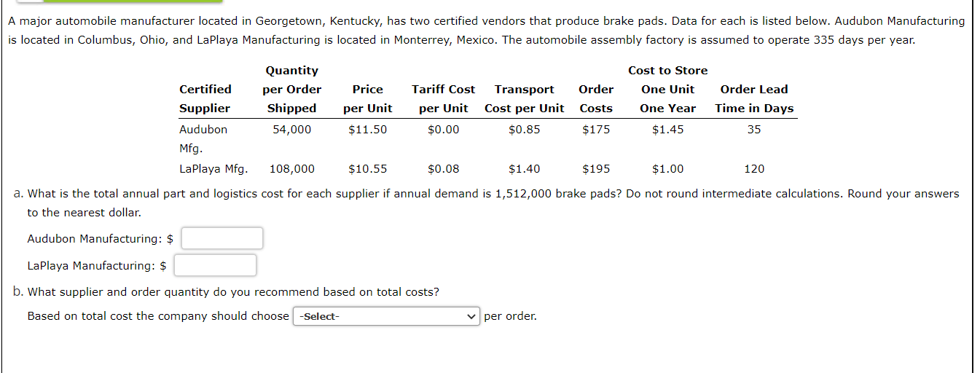Select the Price per Unit column header
The height and width of the screenshot is (373, 980).
coord(368,99)
